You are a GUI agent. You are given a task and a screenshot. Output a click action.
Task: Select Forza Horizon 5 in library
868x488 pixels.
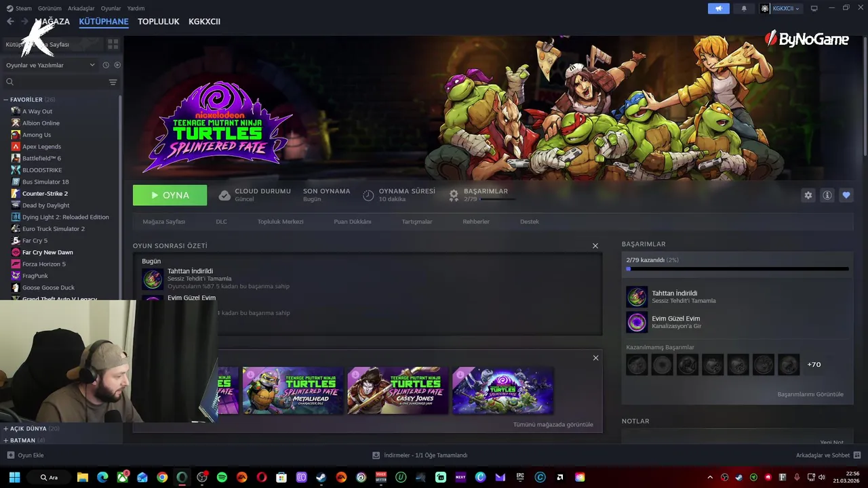[44, 264]
